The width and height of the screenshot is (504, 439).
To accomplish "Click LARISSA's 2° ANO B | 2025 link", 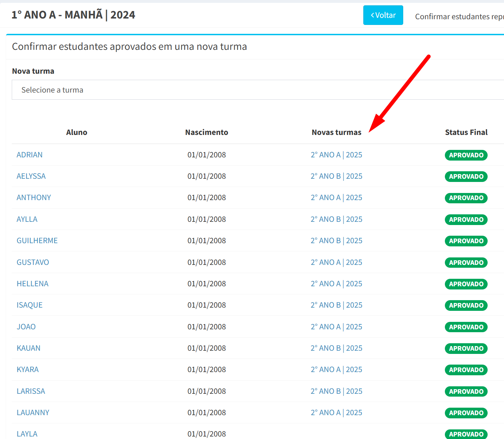I will tap(336, 391).
